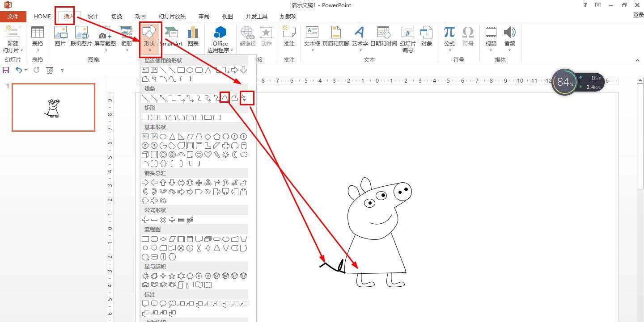The image size is (644, 322).
Task: Select the U-turn arrow shape
Action: (x=226, y=183)
